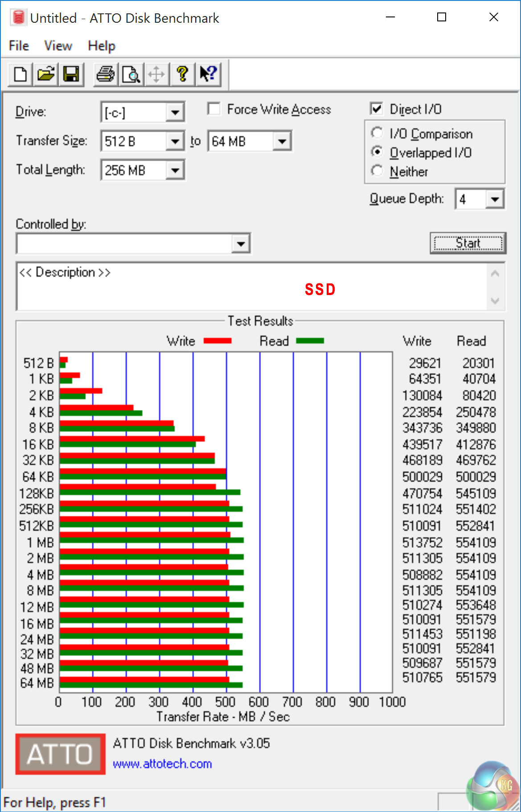
Task: Click description box scroll up arrow
Action: (495, 275)
